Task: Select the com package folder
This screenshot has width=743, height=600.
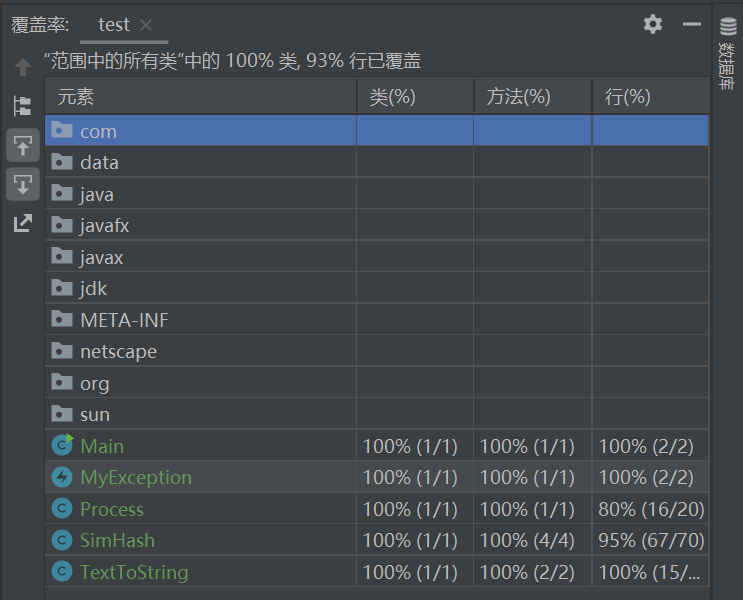Action: [98, 131]
